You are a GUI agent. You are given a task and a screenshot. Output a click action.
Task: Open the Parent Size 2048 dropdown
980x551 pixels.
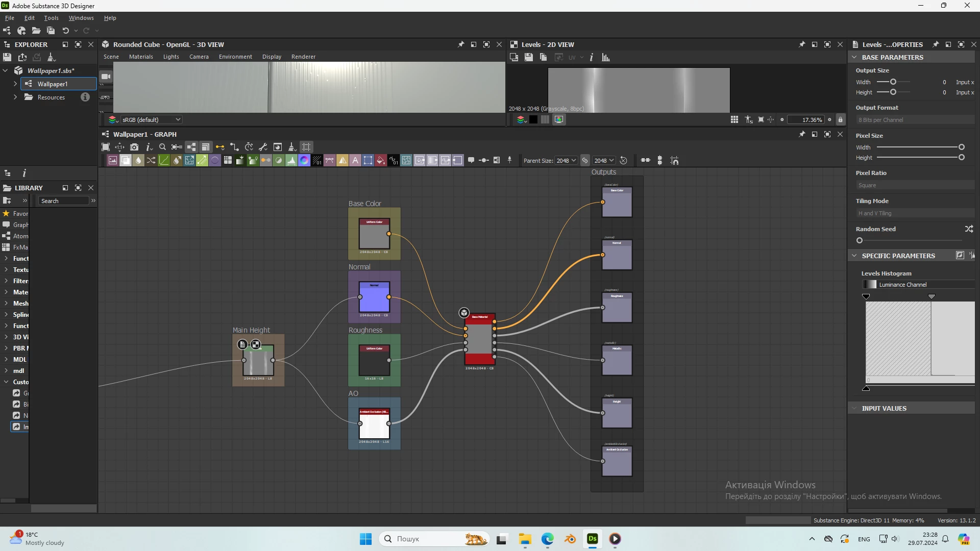tap(566, 161)
